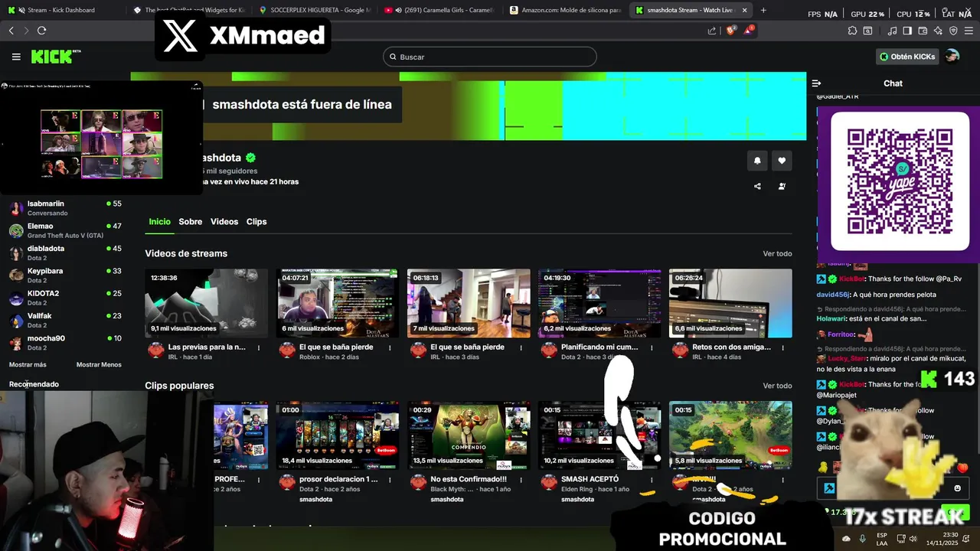
Task: Open Vallfak channel in sidebar
Action: (65, 320)
